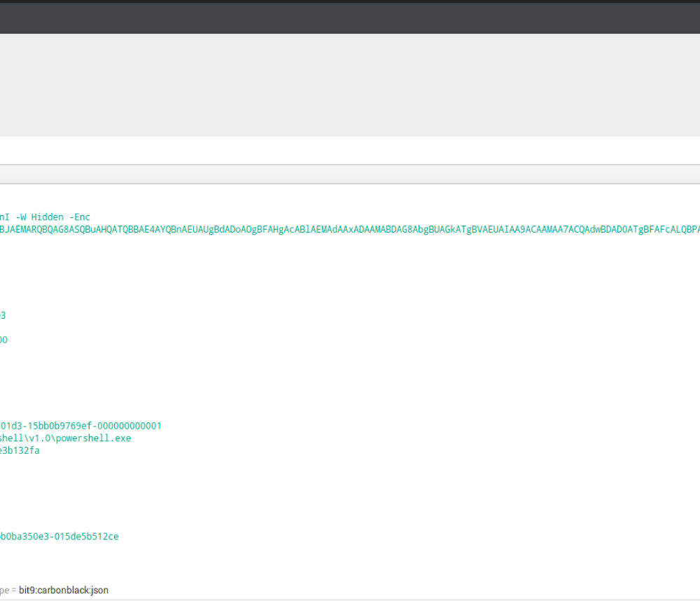Select the truncated 00 field value
This screenshot has height=601, width=700.
click(3, 340)
